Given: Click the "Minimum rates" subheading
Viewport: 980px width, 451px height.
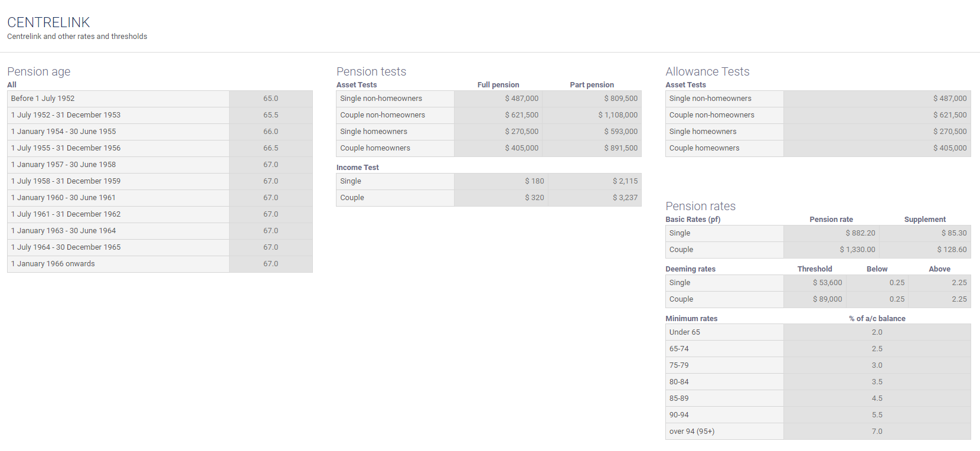Looking at the screenshot, I should (x=691, y=319).
